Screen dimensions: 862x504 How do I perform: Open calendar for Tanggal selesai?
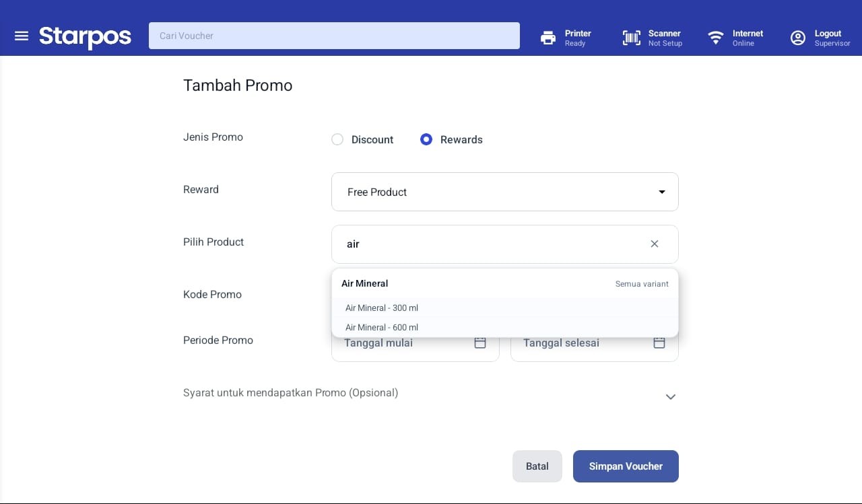659,343
